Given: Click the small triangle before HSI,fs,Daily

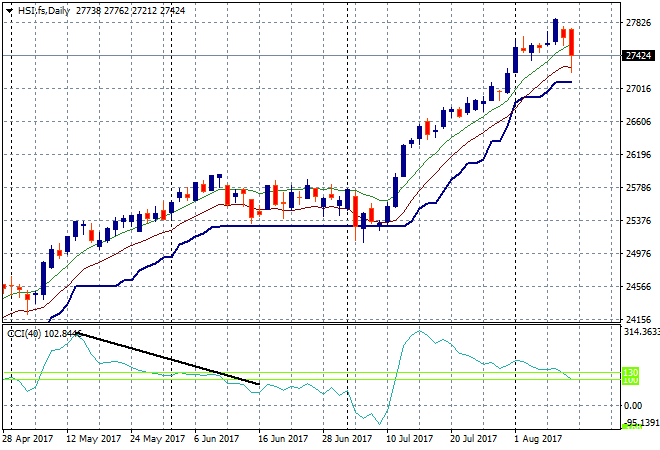Looking at the screenshot, I should tap(10, 9).
